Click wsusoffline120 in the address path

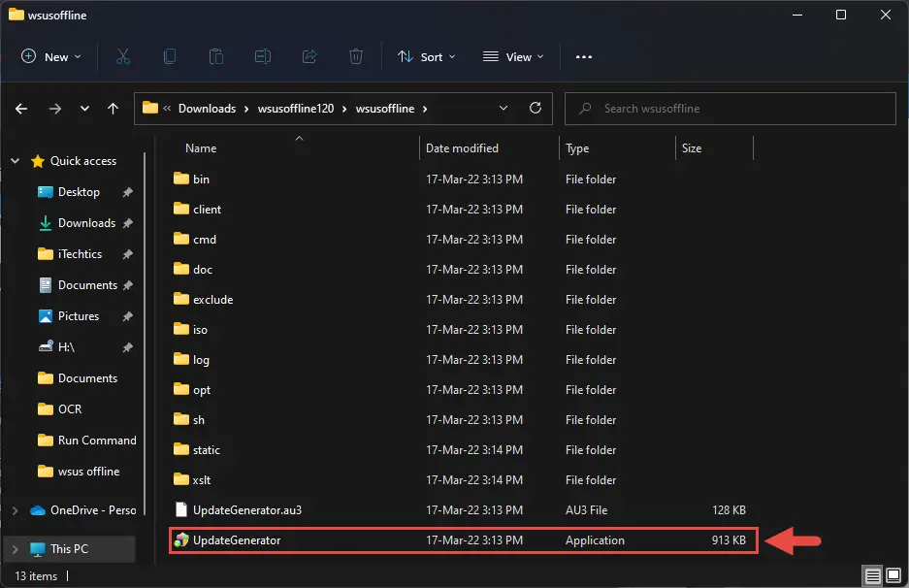tap(296, 109)
